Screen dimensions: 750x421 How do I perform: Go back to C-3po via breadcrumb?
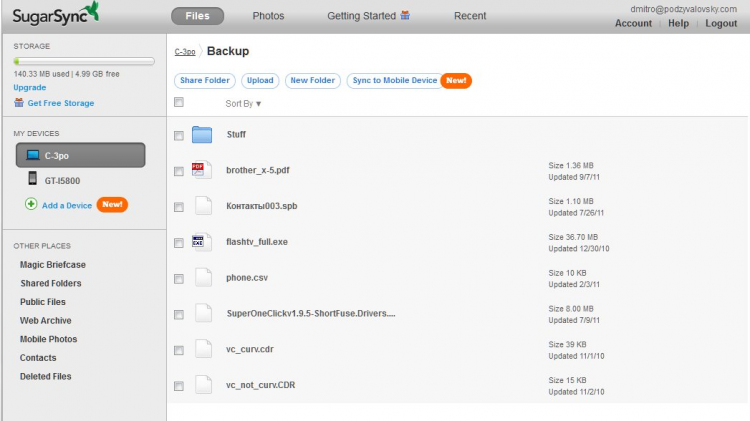(185, 52)
